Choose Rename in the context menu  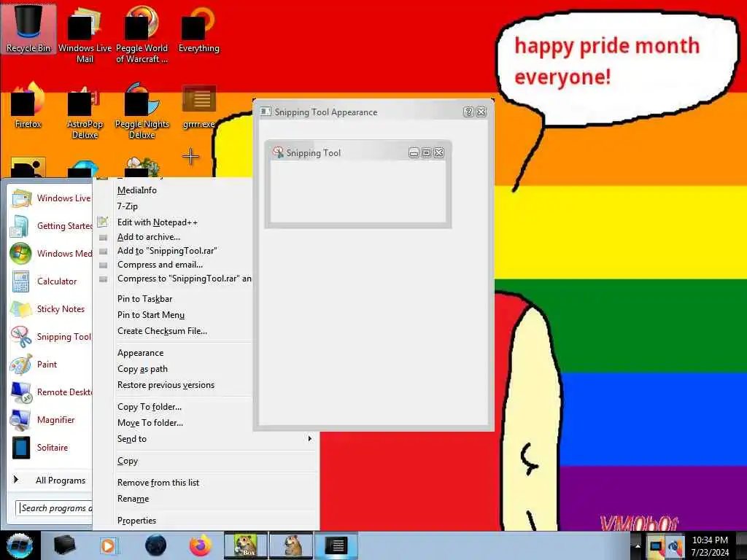click(133, 499)
